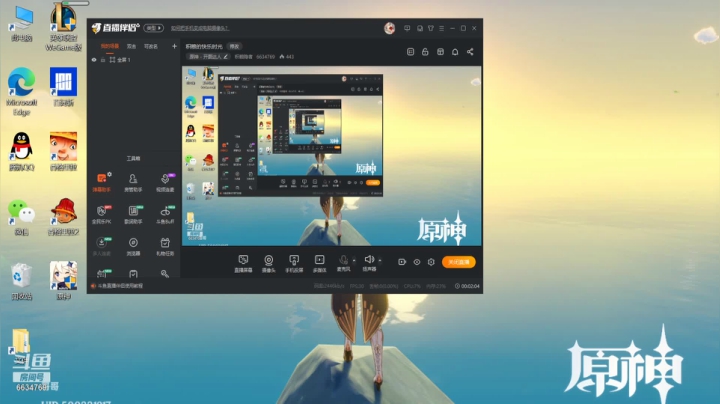Click the record video icon beside stop button
Image resolution: width=720 pixels, height=404 pixels.
[402, 262]
